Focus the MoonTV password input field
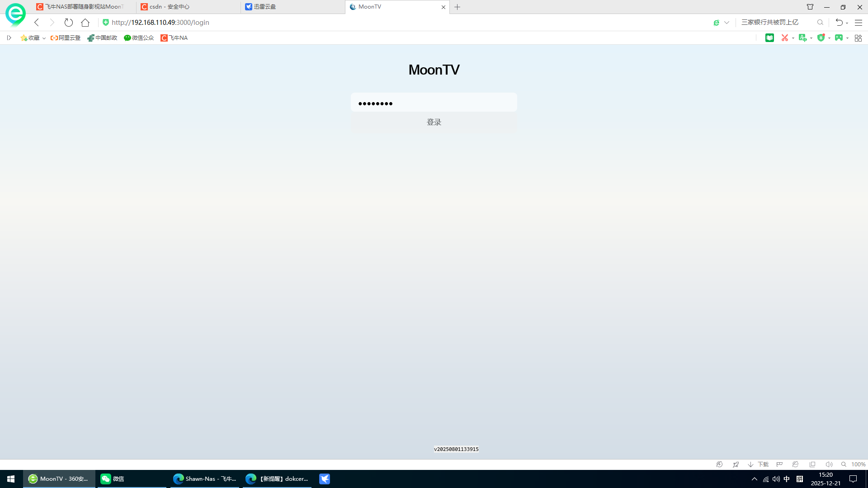This screenshot has width=868, height=488. point(434,103)
